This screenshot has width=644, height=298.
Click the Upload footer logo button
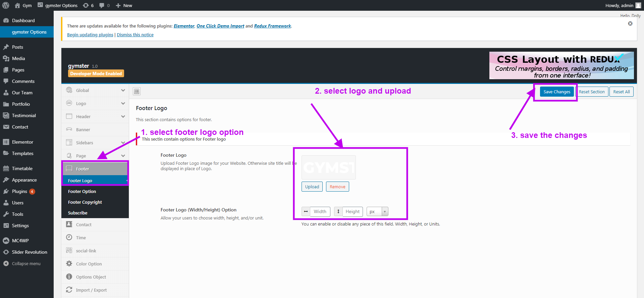pyautogui.click(x=312, y=187)
